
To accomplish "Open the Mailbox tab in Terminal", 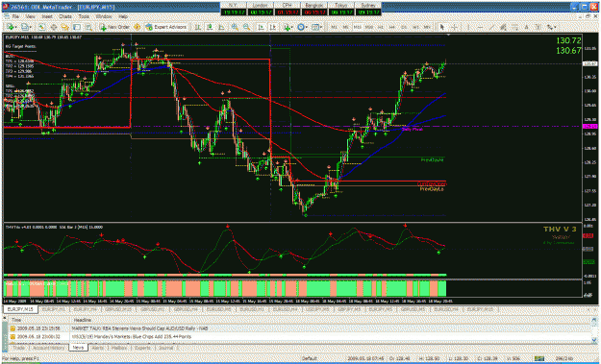I will (119, 348).
